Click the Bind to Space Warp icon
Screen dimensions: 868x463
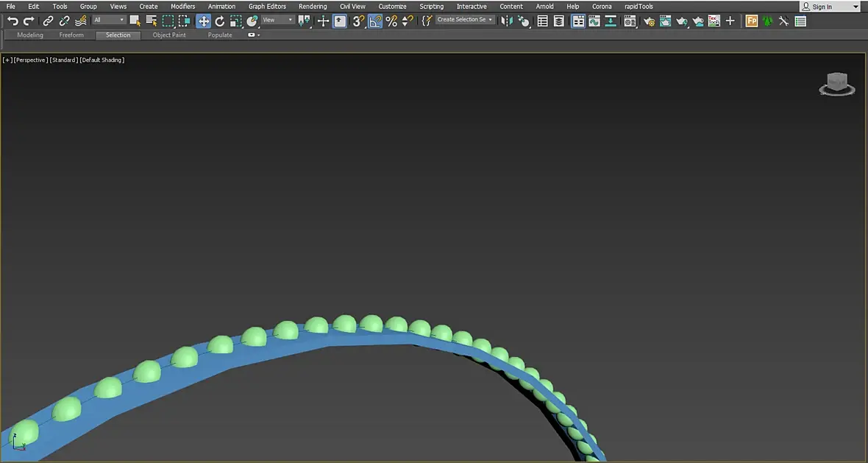[80, 21]
